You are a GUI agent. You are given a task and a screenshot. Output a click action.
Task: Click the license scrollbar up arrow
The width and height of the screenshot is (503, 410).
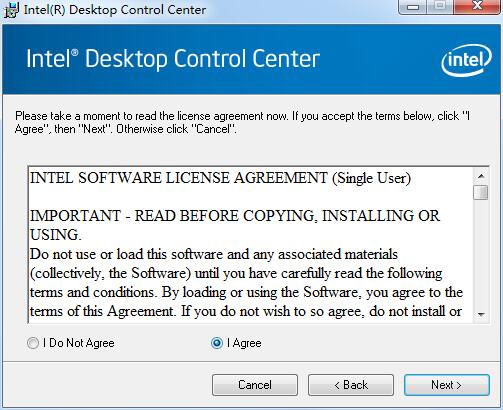pos(481,176)
